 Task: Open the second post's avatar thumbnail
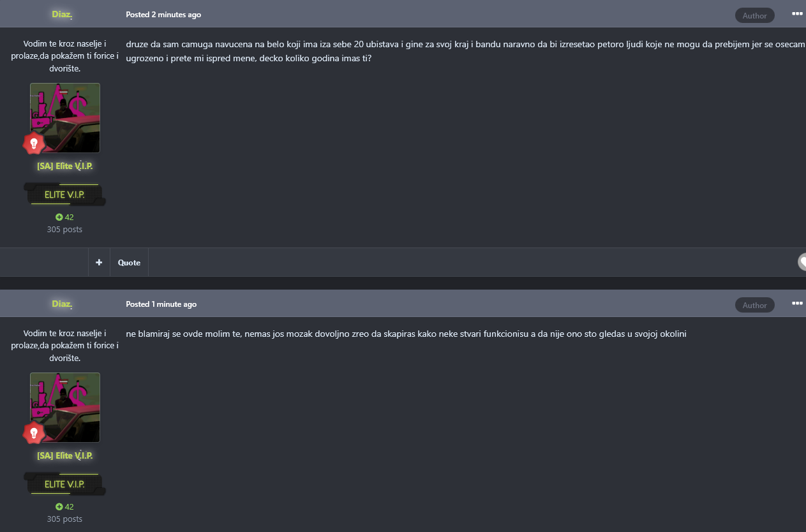point(65,407)
